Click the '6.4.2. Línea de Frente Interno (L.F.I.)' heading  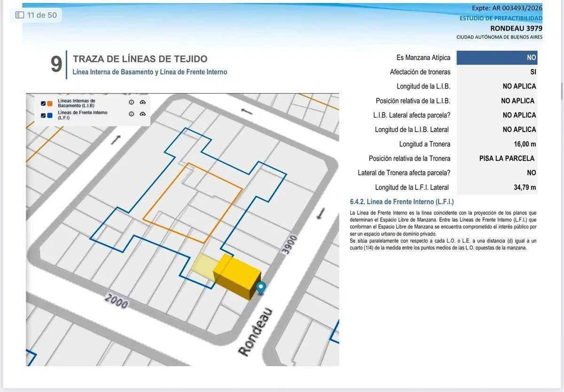(402, 202)
